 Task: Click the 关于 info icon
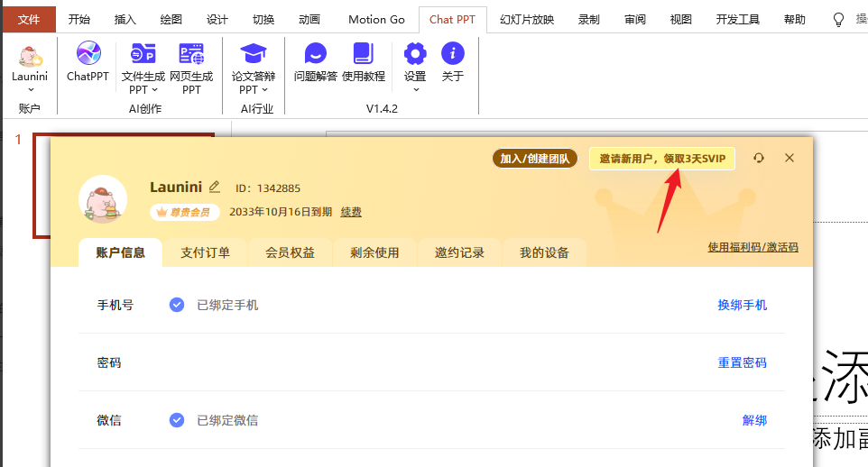pyautogui.click(x=452, y=56)
